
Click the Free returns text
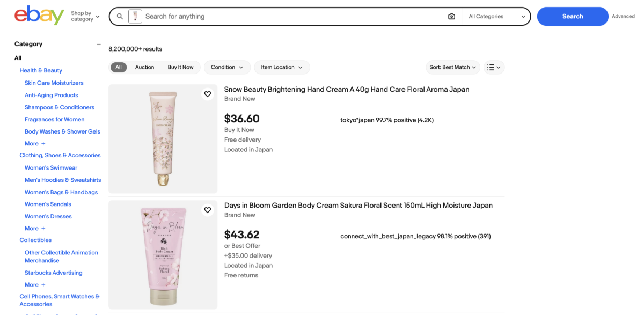click(241, 276)
